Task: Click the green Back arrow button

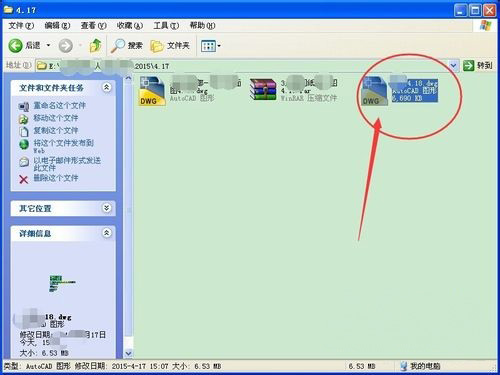Action: [15, 45]
